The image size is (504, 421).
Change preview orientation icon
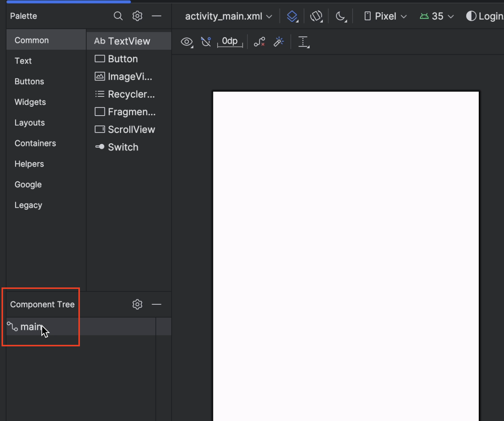[317, 16]
